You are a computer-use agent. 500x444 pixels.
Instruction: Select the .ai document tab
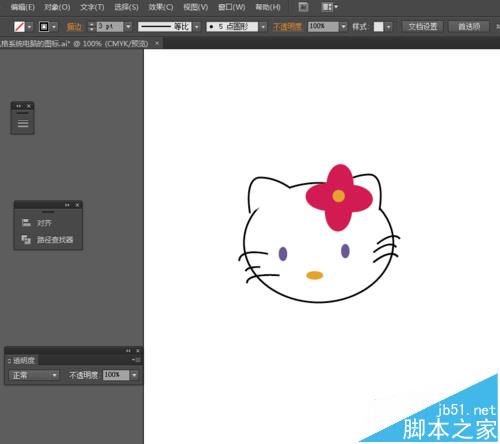tap(75, 44)
